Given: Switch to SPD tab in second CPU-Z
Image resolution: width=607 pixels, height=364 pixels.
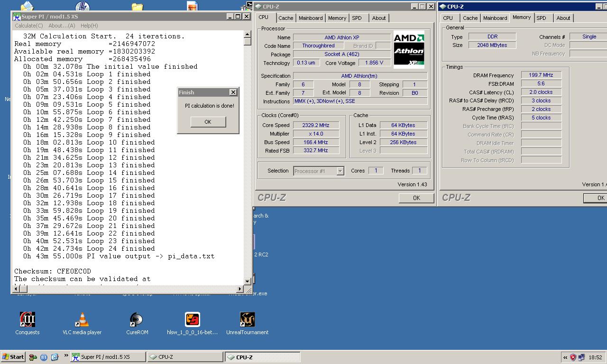Looking at the screenshot, I should click(x=541, y=18).
